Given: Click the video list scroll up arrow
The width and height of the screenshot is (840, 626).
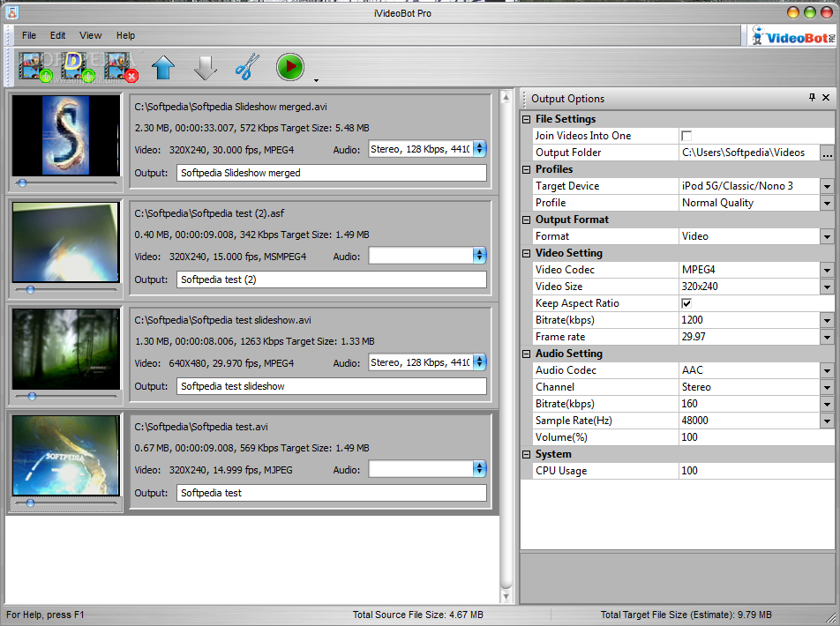Looking at the screenshot, I should tap(506, 98).
